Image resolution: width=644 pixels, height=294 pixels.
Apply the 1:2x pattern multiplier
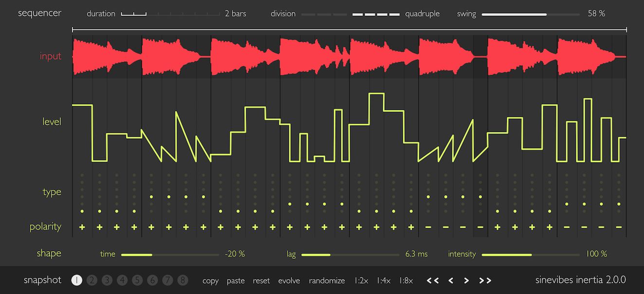tap(361, 280)
